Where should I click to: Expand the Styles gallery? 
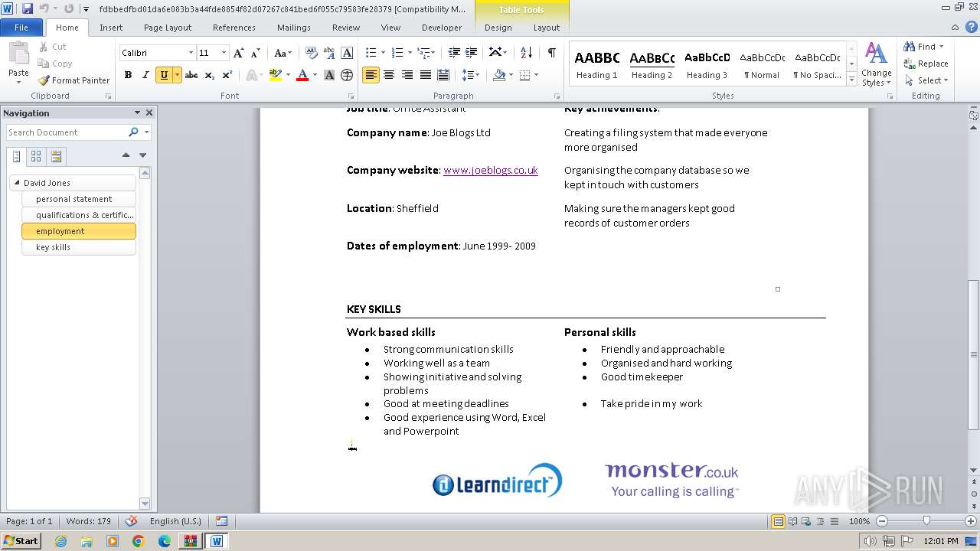pos(851,79)
